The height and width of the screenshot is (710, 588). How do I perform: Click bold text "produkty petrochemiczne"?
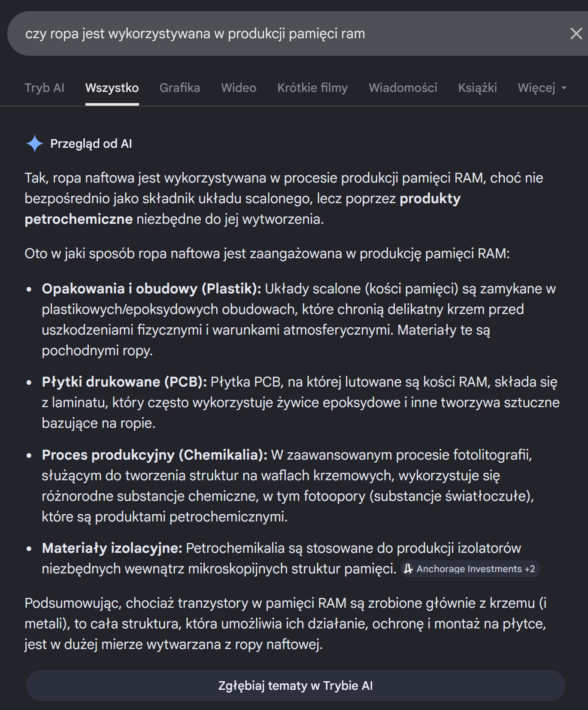pyautogui.click(x=430, y=199)
